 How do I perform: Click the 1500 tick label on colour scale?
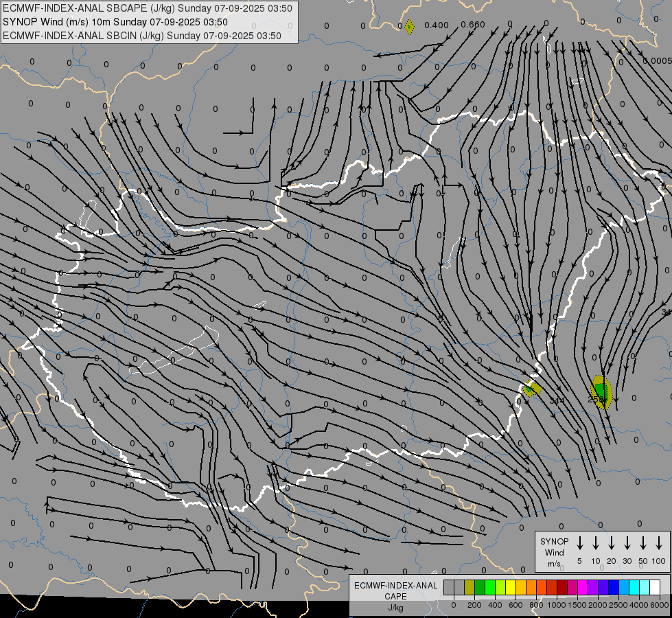point(577,605)
